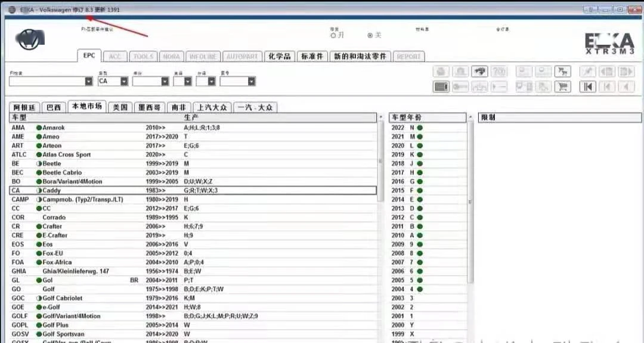This screenshot has height=343, width=644.
Task: Select model year 2010 A
Action: pyautogui.click(x=428, y=236)
